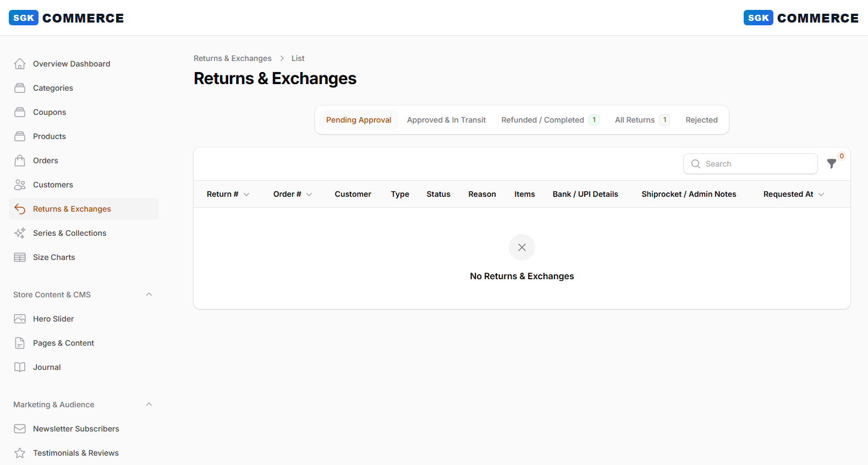Screen dimensions: 868x465
Task: Go to the Orders page label
Action: 46,160
